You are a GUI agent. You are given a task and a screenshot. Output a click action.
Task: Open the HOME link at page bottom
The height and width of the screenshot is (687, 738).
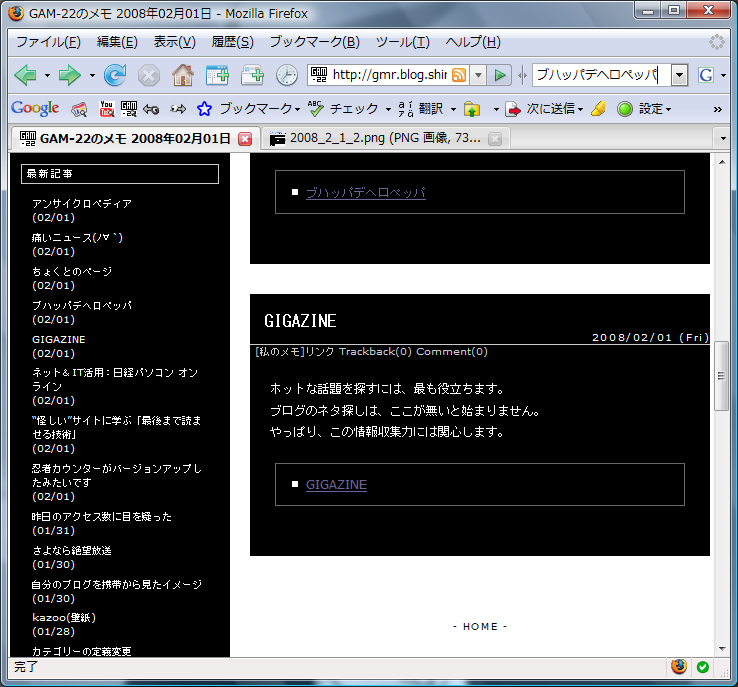pos(480,626)
